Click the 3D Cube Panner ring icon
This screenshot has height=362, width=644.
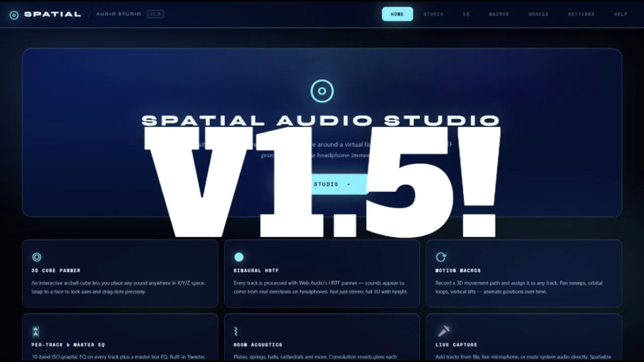(x=37, y=257)
